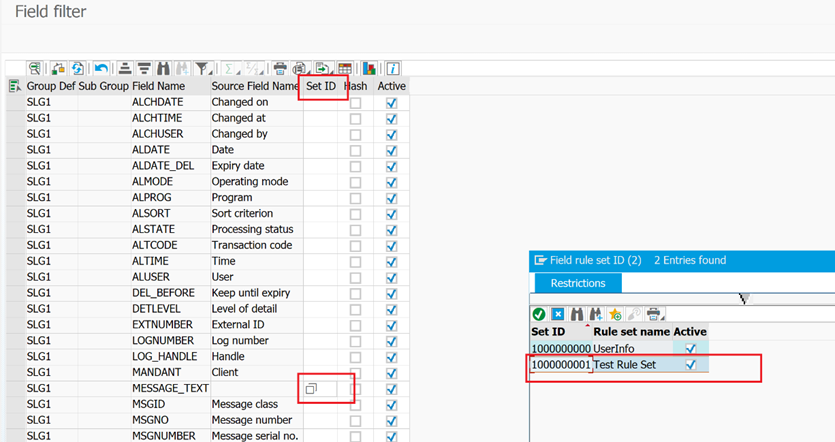Toggle Active checkbox for UserInfo rule set
The image size is (835, 442).
pos(690,348)
